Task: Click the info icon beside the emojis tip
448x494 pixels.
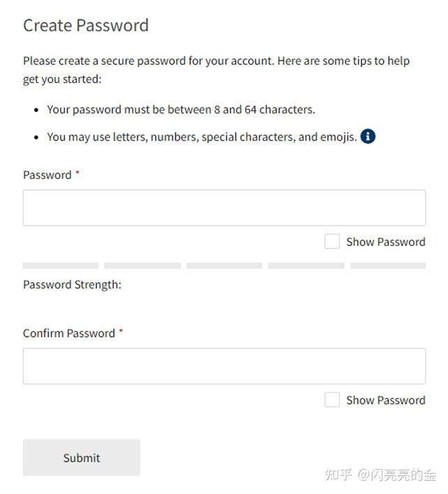Action: pyautogui.click(x=368, y=136)
